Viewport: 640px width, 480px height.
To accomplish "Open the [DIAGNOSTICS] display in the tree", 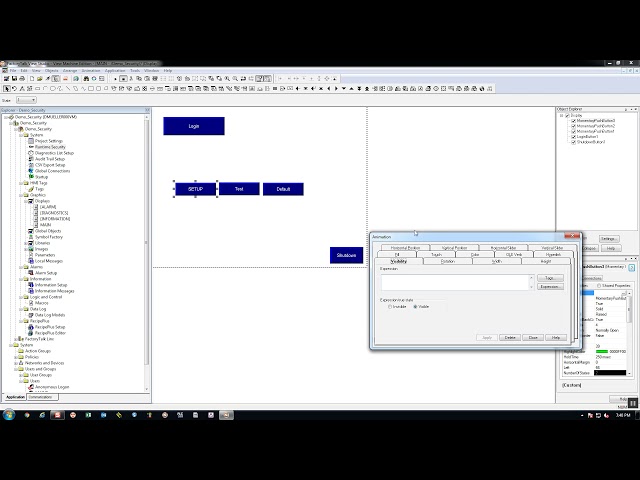I will coord(53,213).
